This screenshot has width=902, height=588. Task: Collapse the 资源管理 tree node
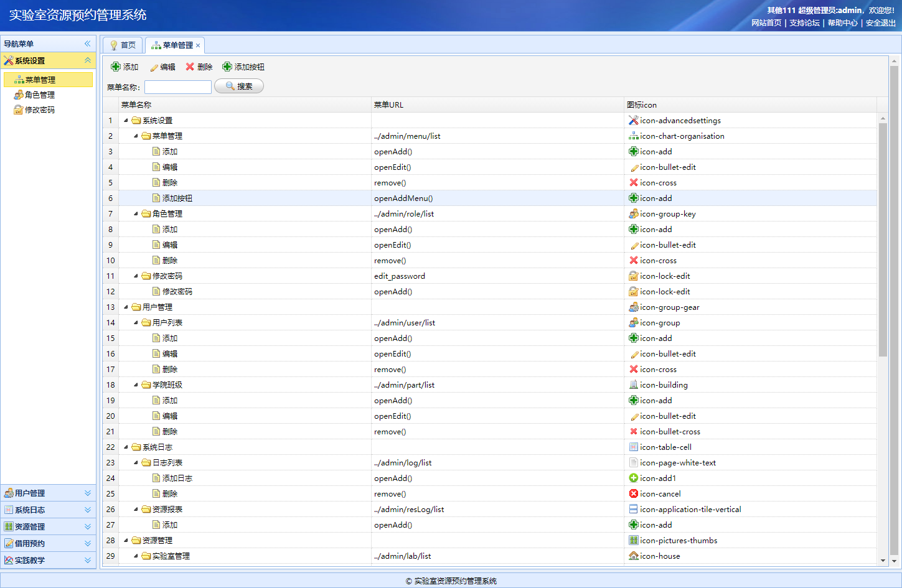click(126, 541)
